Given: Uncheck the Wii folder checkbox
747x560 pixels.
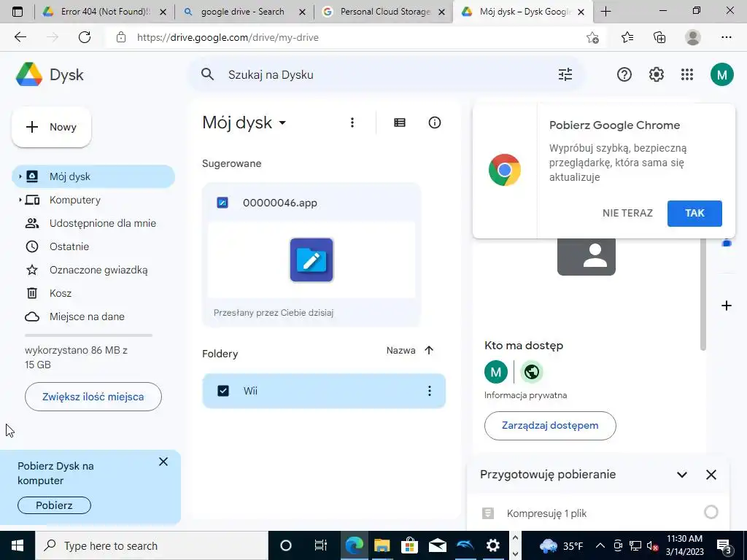Looking at the screenshot, I should tap(223, 391).
